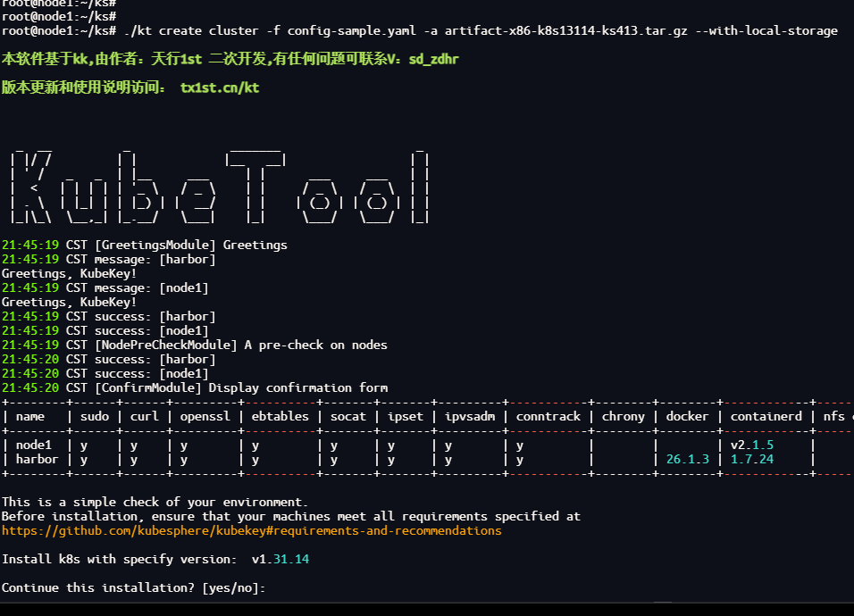854x616 pixels.
Task: Click the 'harbor' row name cell
Action: 37,459
